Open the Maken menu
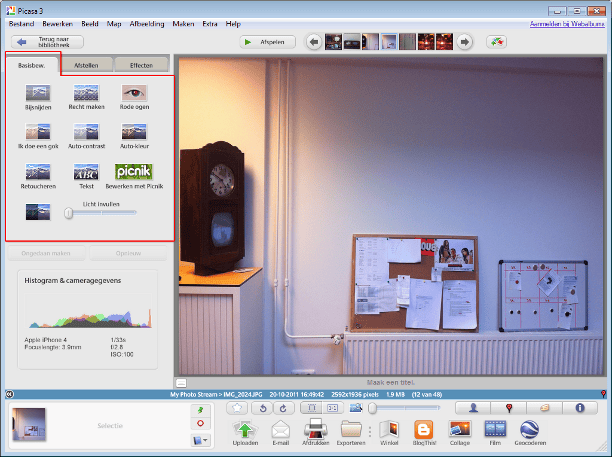 point(183,24)
